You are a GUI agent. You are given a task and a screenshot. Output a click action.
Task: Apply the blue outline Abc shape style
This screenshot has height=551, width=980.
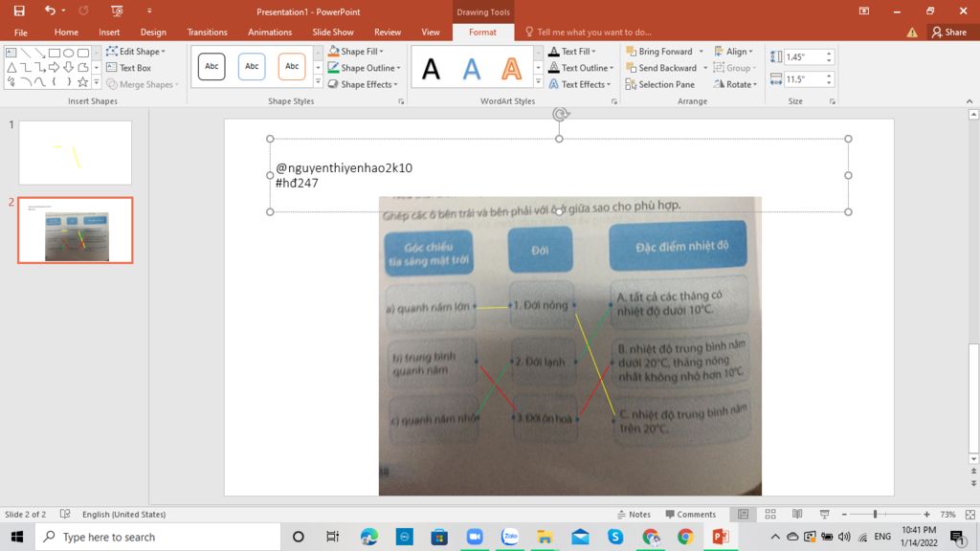[x=252, y=66]
